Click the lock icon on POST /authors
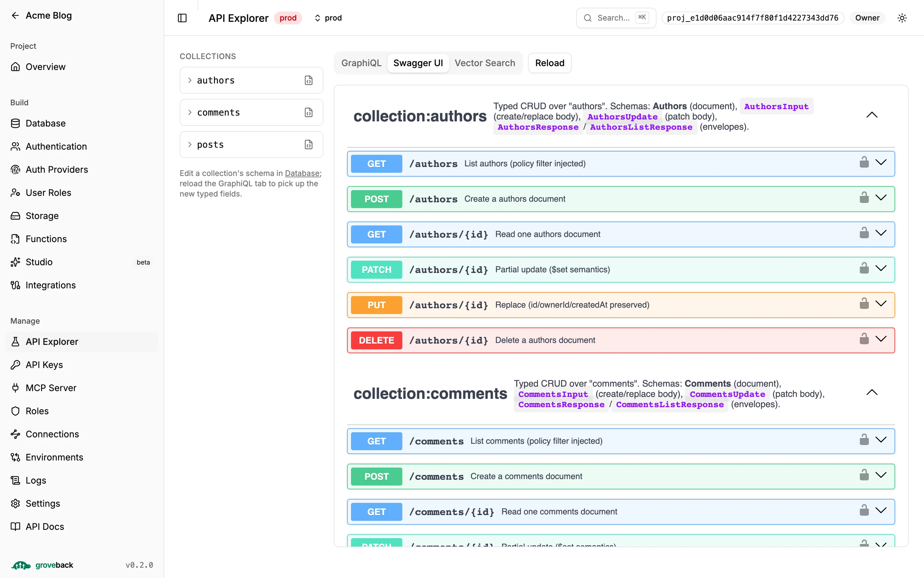Viewport: 924px width, 578px height. coord(864,197)
